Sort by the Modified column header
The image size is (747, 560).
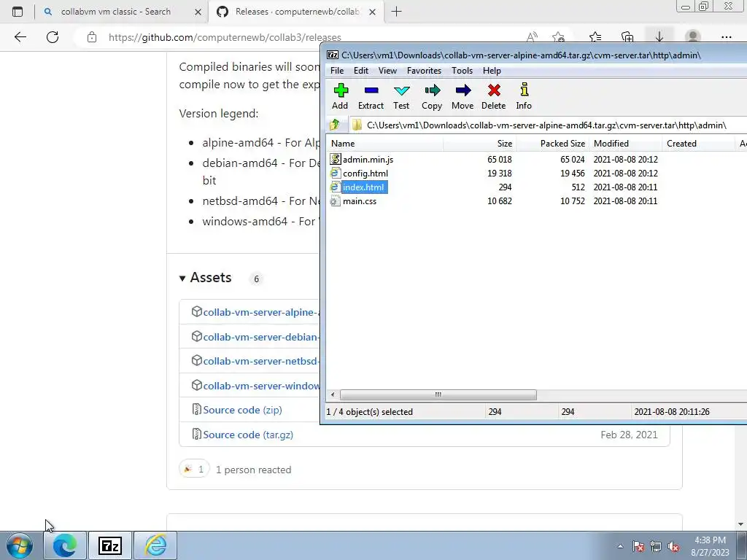[625, 144]
